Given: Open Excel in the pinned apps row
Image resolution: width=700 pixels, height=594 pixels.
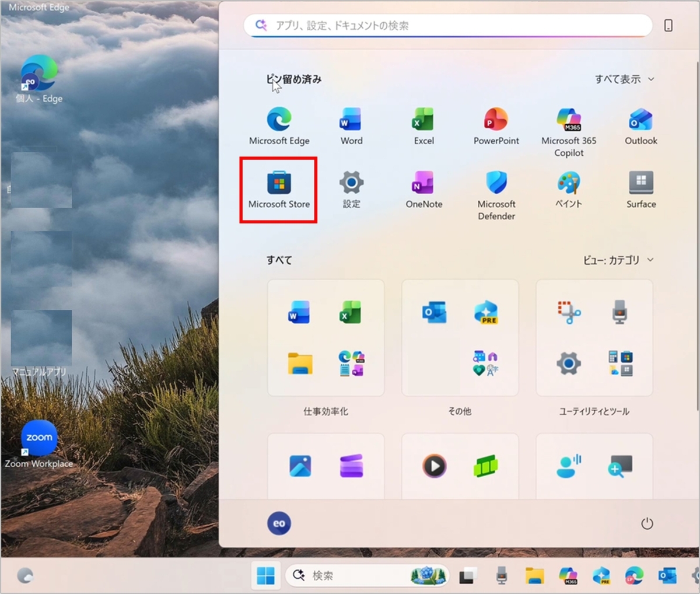Looking at the screenshot, I should click(423, 125).
